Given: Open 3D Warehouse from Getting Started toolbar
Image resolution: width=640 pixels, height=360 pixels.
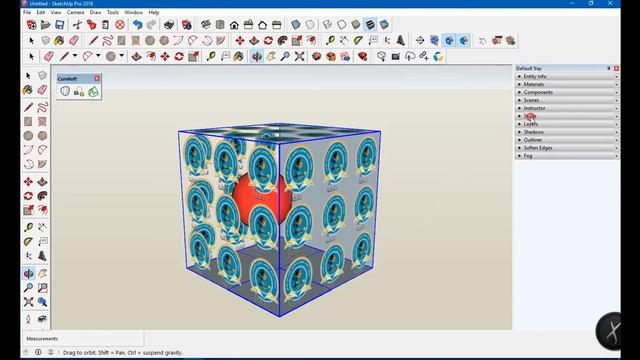Looking at the screenshot, I should [316, 56].
